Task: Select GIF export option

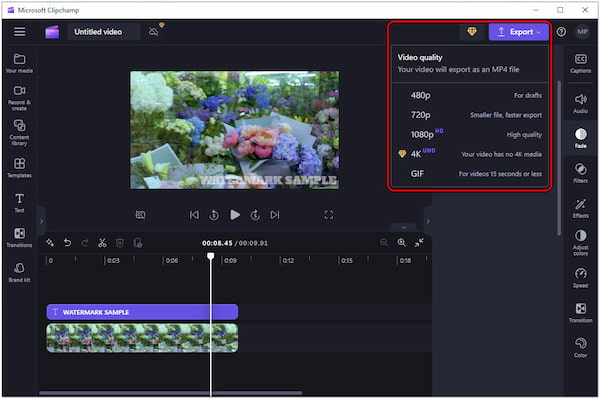Action: tap(470, 174)
